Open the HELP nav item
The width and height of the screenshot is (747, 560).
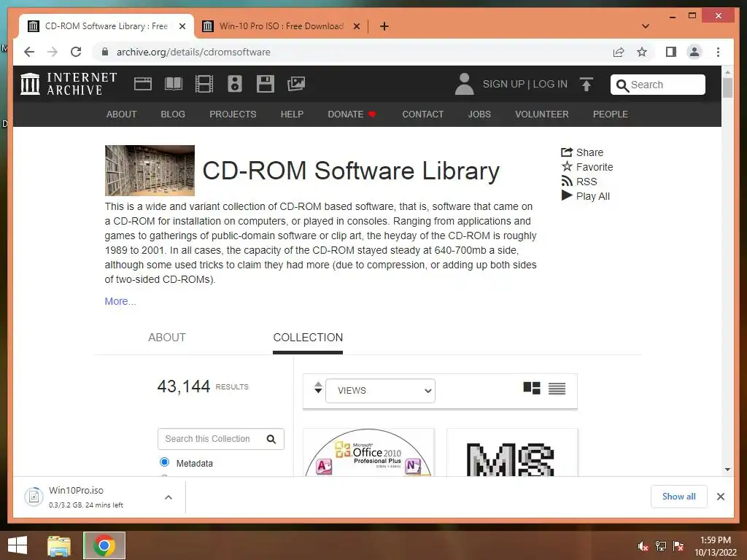tap(292, 114)
